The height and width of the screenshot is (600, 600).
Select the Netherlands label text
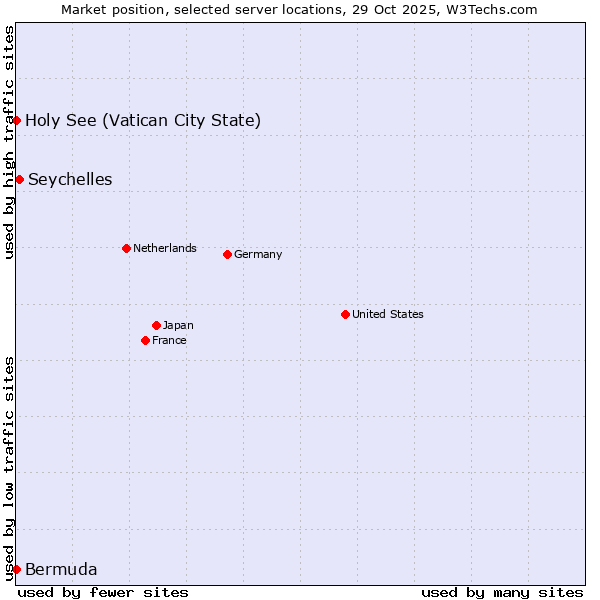[164, 248]
